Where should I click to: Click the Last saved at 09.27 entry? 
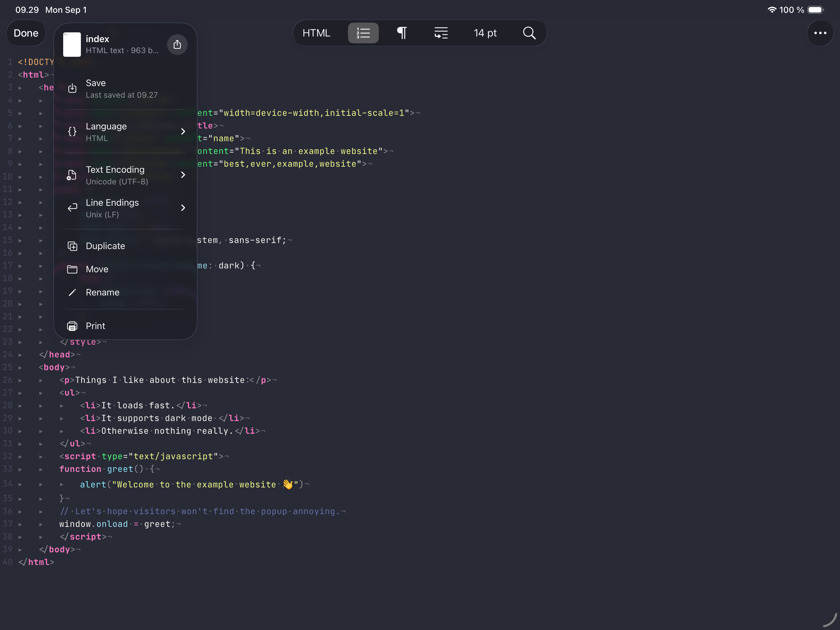pos(121,95)
